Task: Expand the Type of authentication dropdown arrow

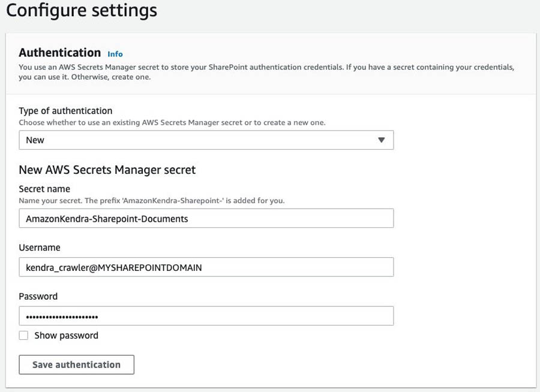Action: 381,140
